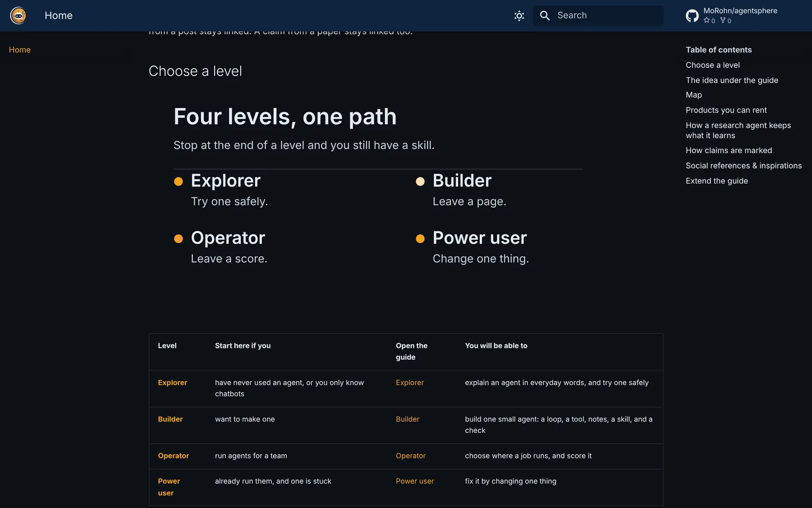
Task: Go to 'Extend the guide' section
Action: click(x=717, y=181)
